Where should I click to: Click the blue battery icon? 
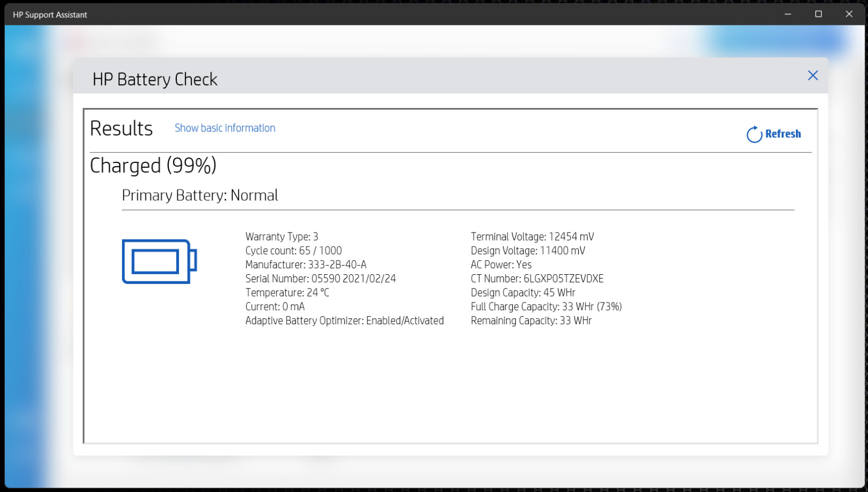point(159,261)
